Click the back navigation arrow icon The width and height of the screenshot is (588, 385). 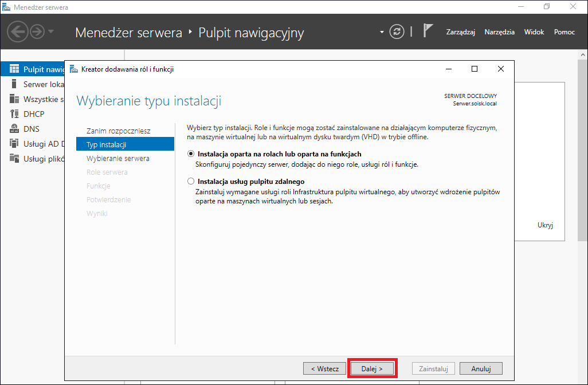18,32
